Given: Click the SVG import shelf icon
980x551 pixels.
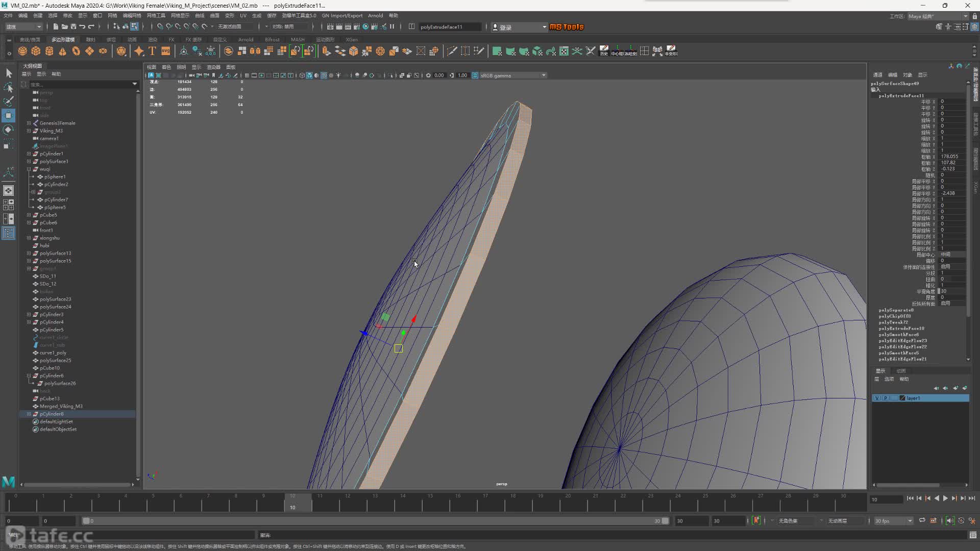Looking at the screenshot, I should [x=165, y=51].
